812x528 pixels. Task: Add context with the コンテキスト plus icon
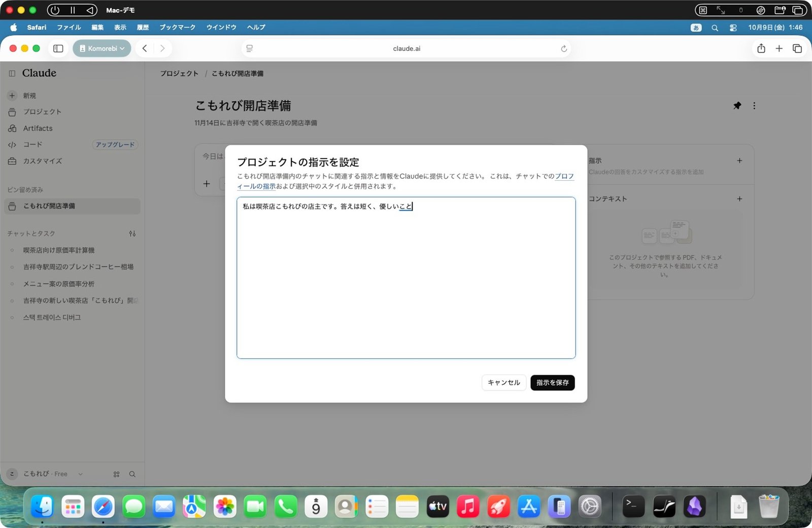click(739, 199)
